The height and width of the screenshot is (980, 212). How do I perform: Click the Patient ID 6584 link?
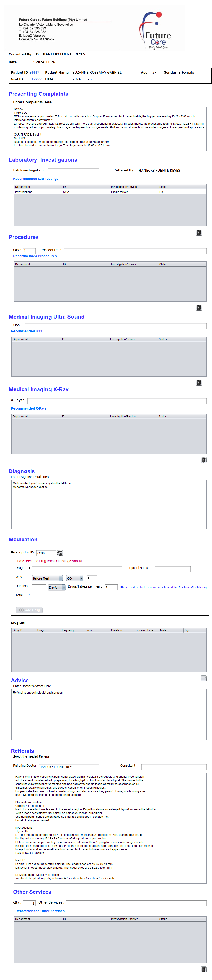(x=36, y=72)
